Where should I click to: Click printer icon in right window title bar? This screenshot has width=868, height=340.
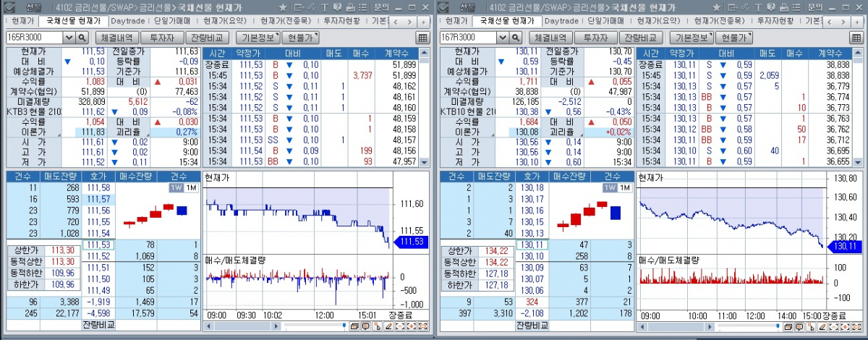coord(784,7)
